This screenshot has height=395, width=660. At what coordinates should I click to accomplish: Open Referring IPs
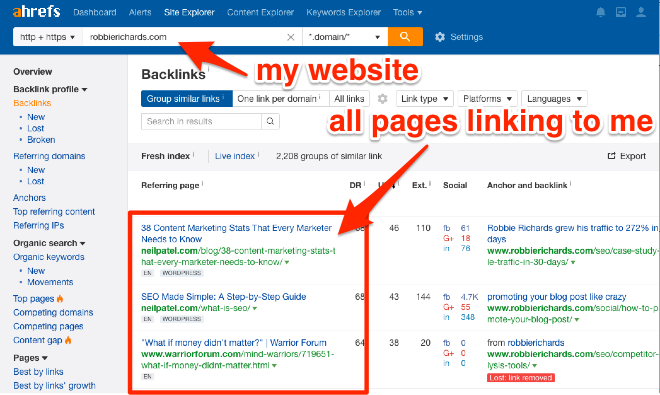coord(38,226)
